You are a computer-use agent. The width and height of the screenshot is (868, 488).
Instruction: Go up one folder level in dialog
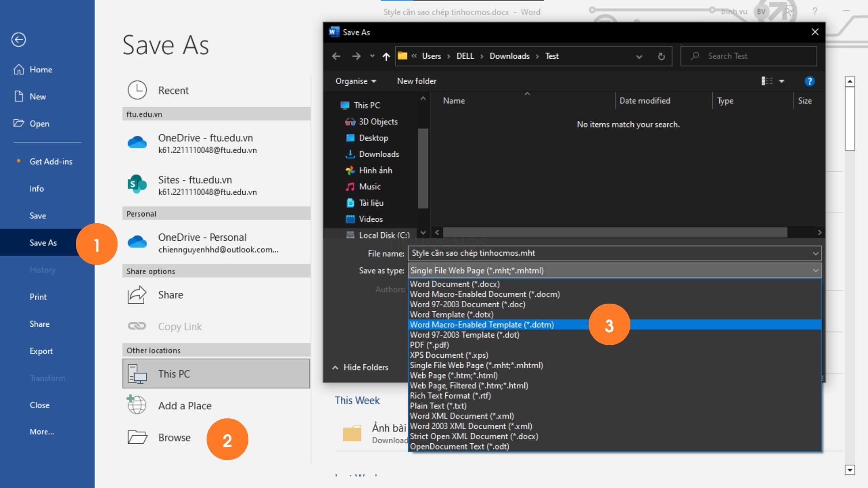click(x=386, y=56)
